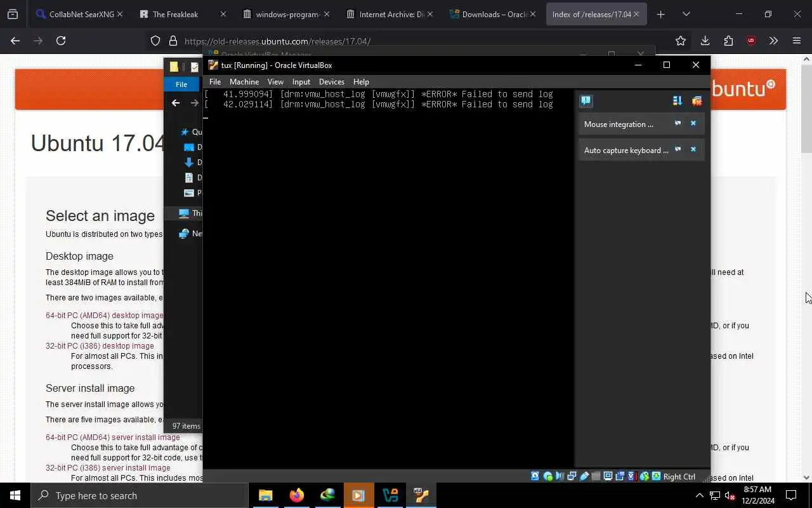Viewport: 812px width, 508px height.
Task: Click the Firefox View icon
Action: coord(13,14)
